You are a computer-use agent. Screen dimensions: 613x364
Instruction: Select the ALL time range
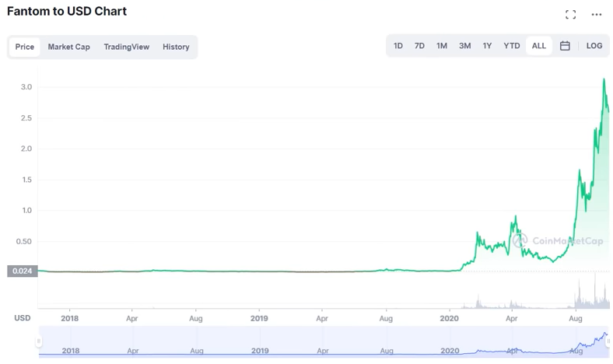click(539, 46)
